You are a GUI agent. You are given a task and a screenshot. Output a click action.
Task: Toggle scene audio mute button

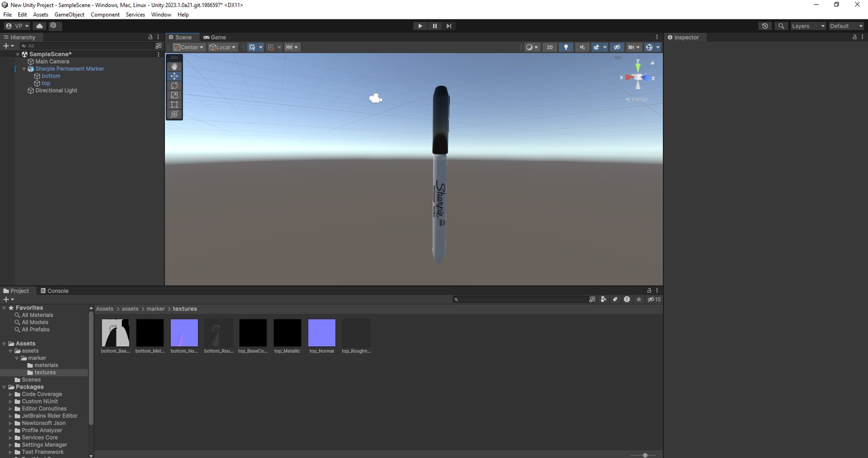click(582, 47)
